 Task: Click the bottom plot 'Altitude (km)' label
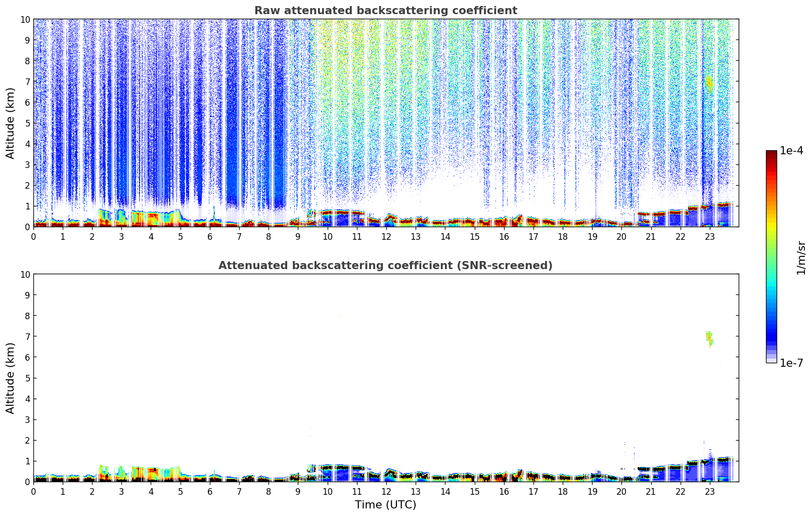pos(11,378)
